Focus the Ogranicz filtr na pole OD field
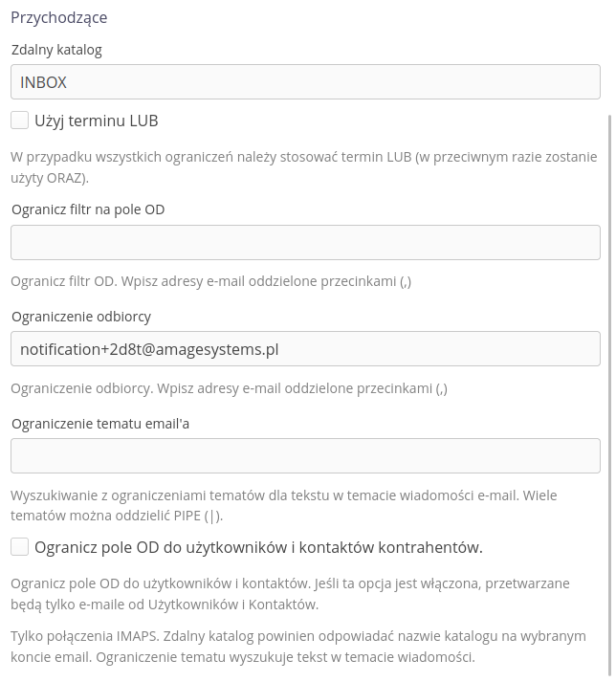Screen dimensions: 616x682 pyautogui.click(x=305, y=243)
